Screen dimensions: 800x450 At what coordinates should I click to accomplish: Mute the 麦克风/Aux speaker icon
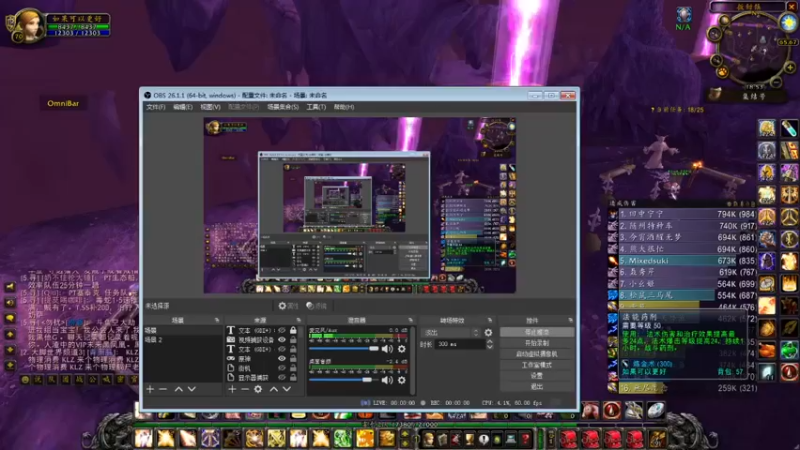point(387,349)
